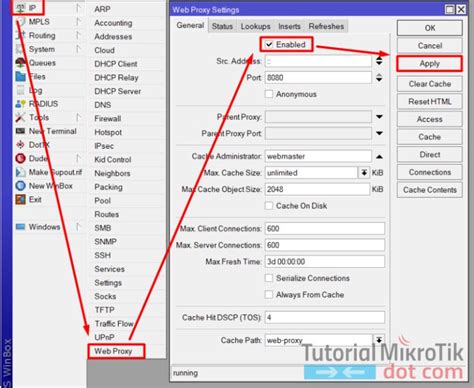
Task: Click the Port input field
Action: pos(318,78)
